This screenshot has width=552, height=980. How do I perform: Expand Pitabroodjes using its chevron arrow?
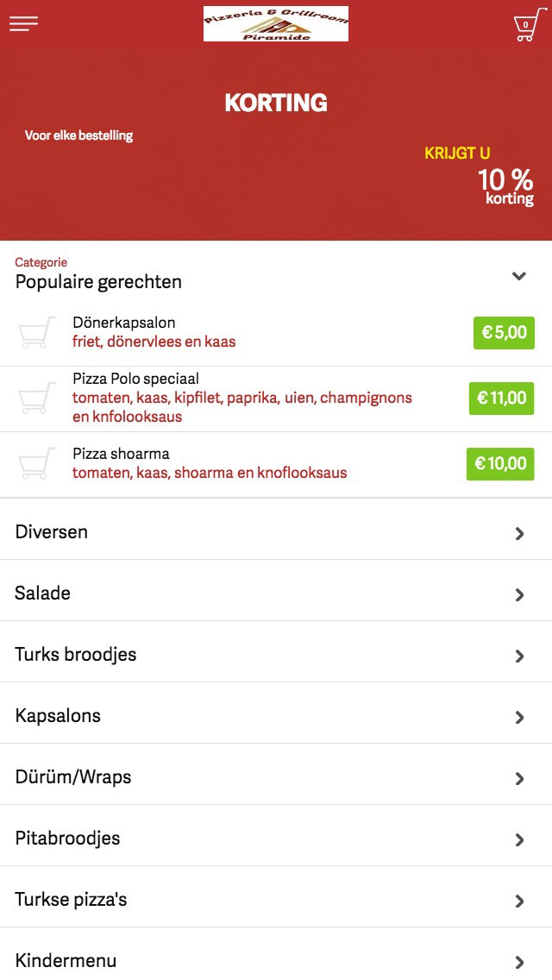[x=519, y=839]
